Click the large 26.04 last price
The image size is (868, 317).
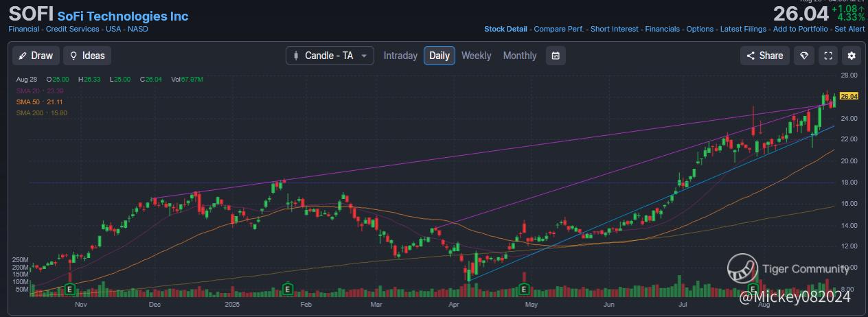click(x=800, y=14)
